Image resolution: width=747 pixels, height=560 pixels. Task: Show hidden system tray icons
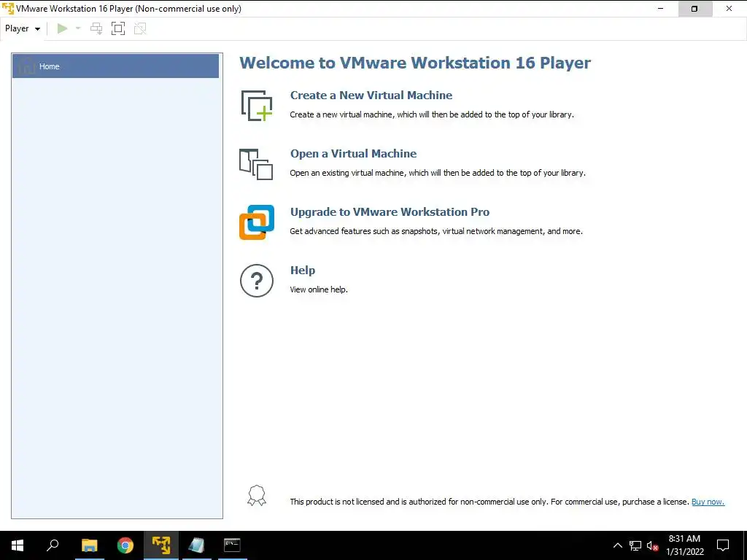point(617,545)
